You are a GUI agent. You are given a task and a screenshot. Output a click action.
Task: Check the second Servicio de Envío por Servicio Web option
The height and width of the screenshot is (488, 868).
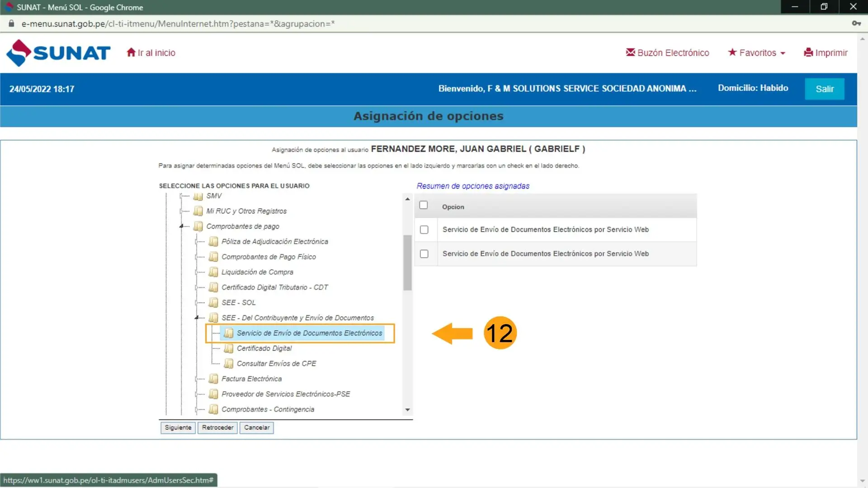point(424,254)
